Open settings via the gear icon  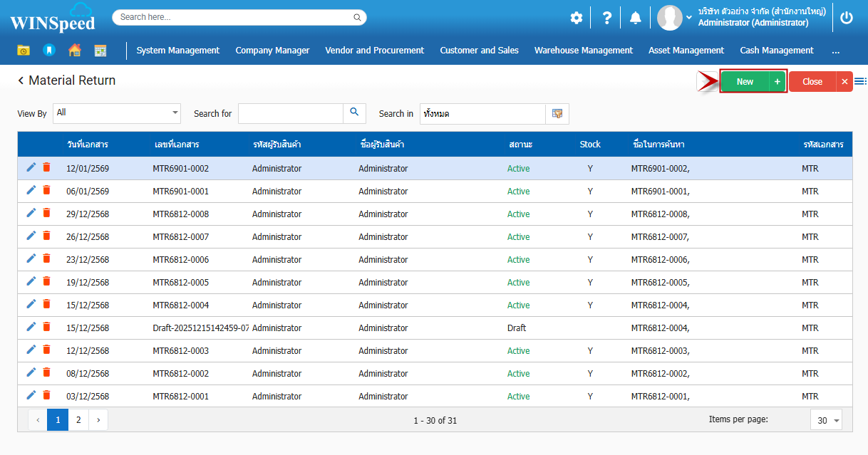click(576, 18)
